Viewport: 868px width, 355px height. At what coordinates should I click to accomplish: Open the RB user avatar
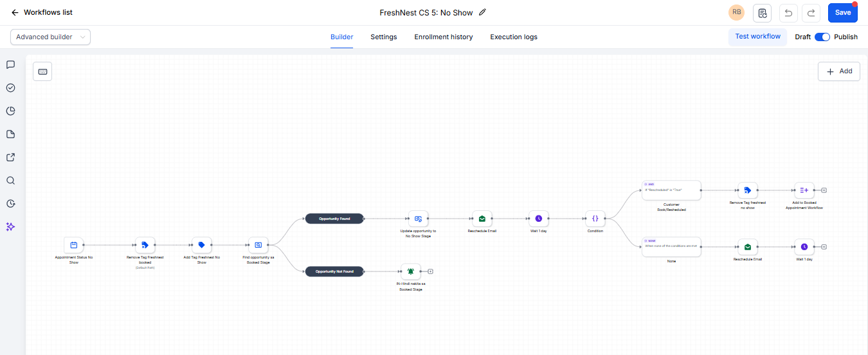pos(736,12)
